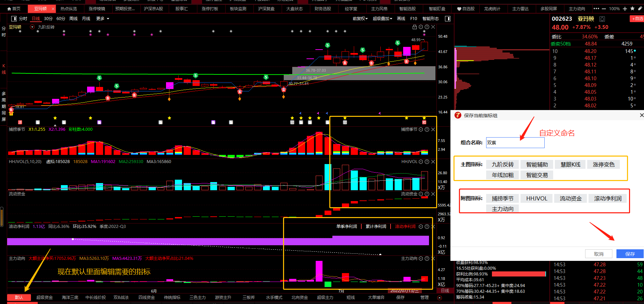The height and width of the screenshot is (304, 644).
Task: Expand the 九阶反转 indicator dropdown arrow
Action: pos(32,27)
